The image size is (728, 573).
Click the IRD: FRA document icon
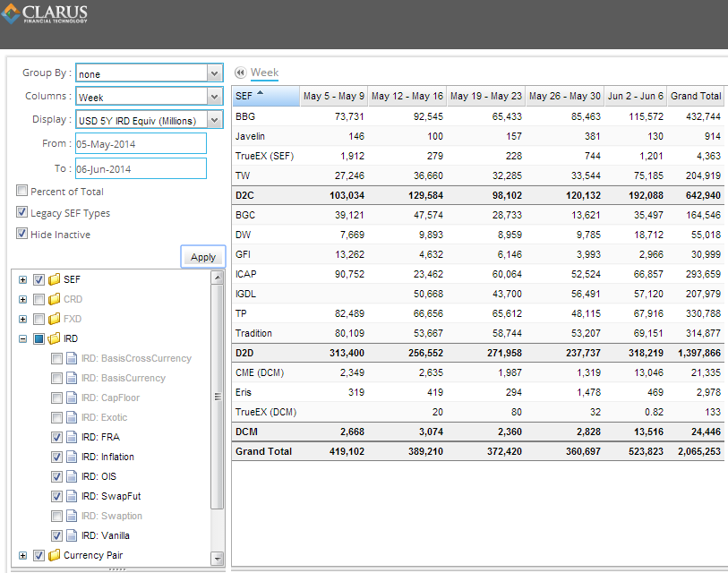coord(72,437)
